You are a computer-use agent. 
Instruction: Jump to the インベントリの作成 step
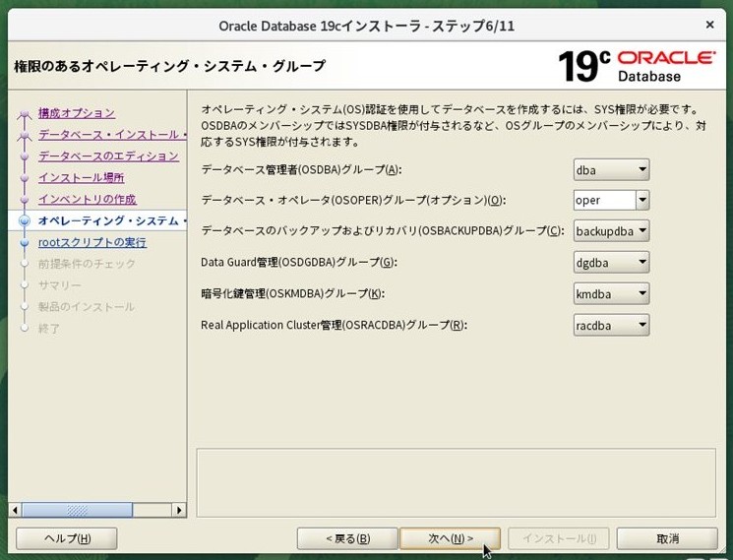[88, 199]
